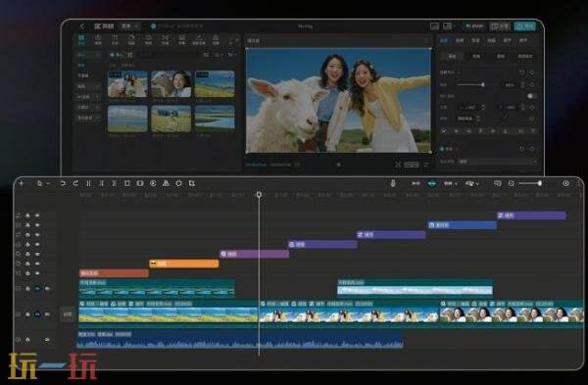Toggle the green auto-snap button in timeline toolbar
Image resolution: width=588 pixels, height=385 pixels.
point(431,183)
